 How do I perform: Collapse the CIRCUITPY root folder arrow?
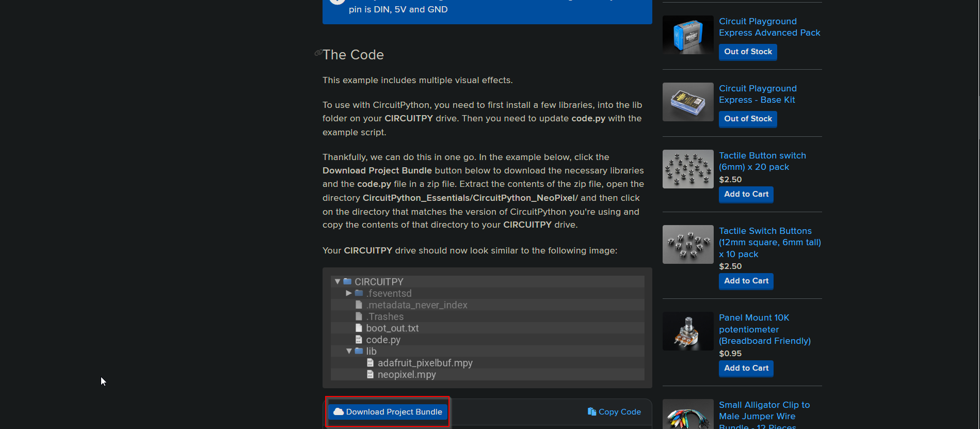coord(338,281)
